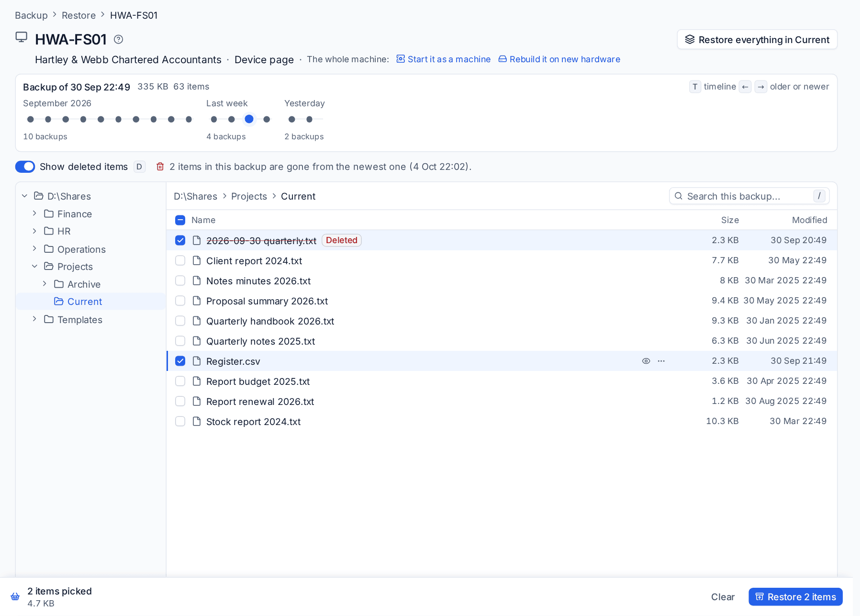Click Restore everything in Current button

(757, 39)
